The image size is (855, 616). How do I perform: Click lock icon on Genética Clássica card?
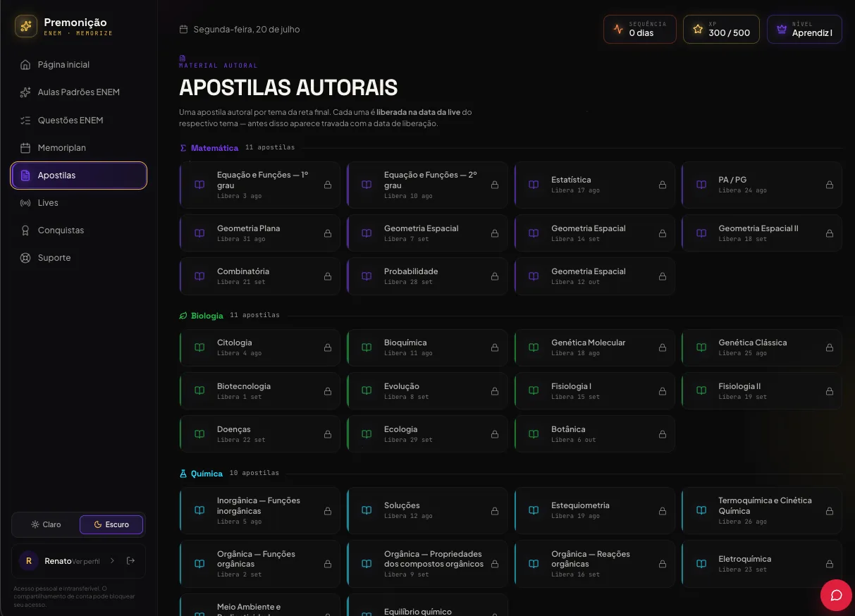830,347
